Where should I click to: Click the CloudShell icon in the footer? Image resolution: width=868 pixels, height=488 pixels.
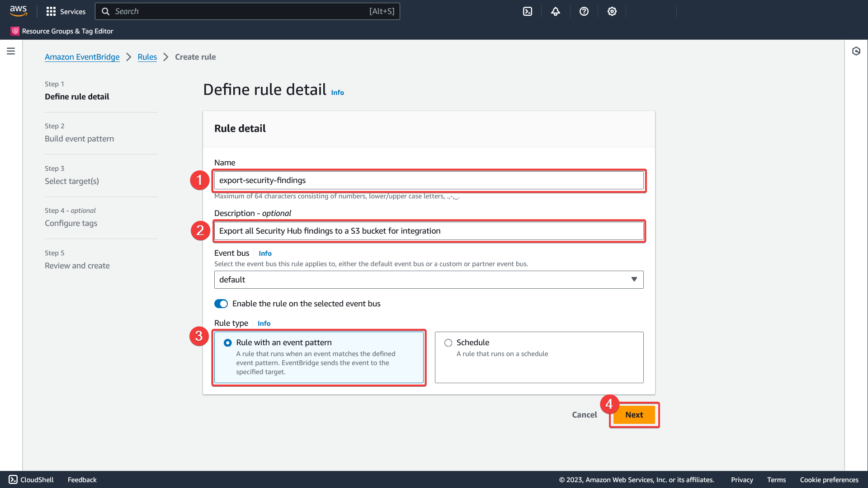(x=13, y=479)
